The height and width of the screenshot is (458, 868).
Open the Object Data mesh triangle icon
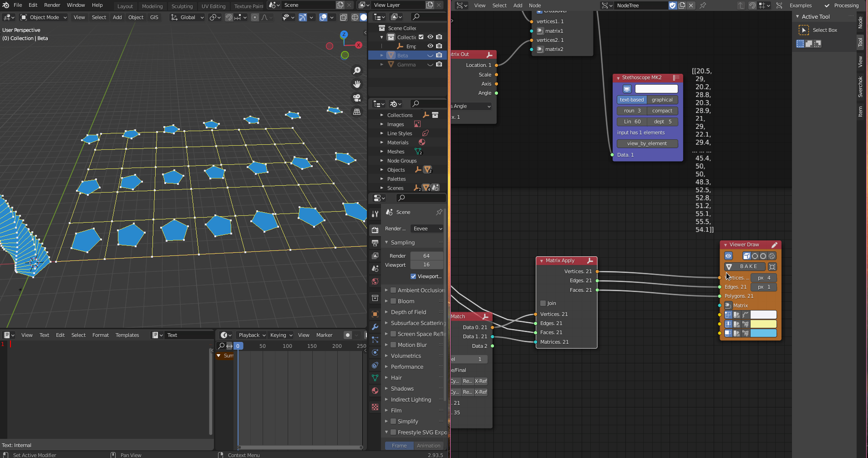tap(375, 378)
